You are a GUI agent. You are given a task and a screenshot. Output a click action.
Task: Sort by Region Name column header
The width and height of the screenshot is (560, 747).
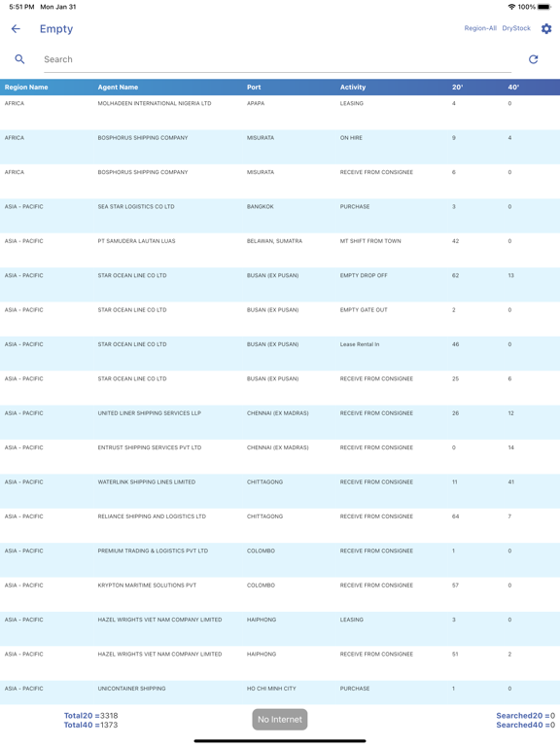click(26, 88)
